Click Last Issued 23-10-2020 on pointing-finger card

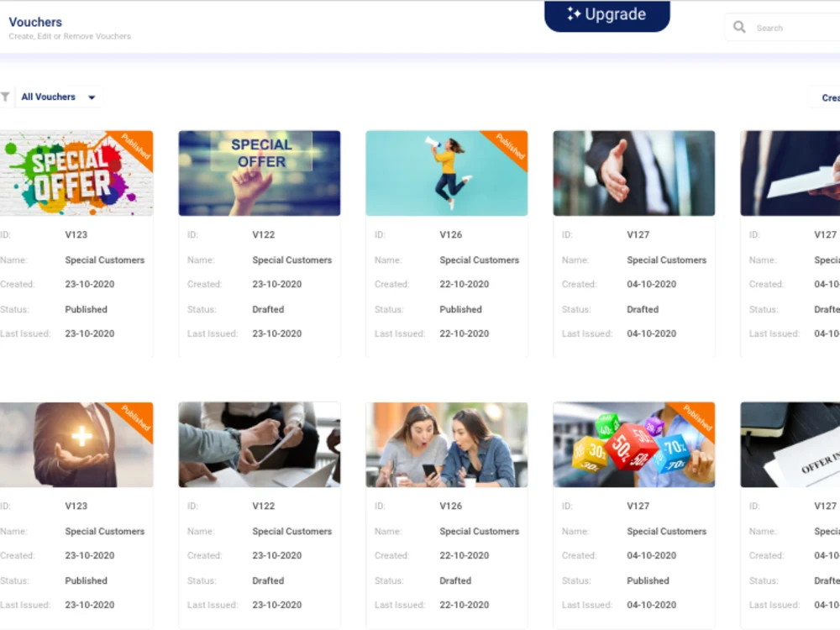coord(277,333)
